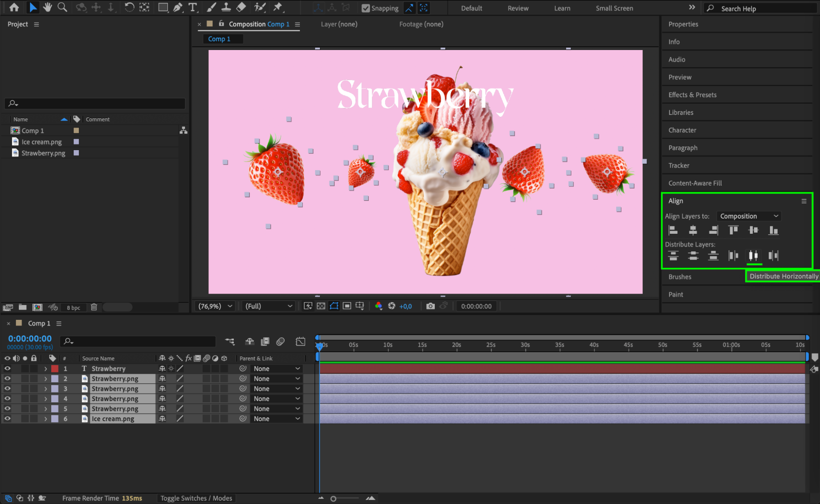
Task: Click Align Left icon in Align panel
Action: click(x=673, y=230)
